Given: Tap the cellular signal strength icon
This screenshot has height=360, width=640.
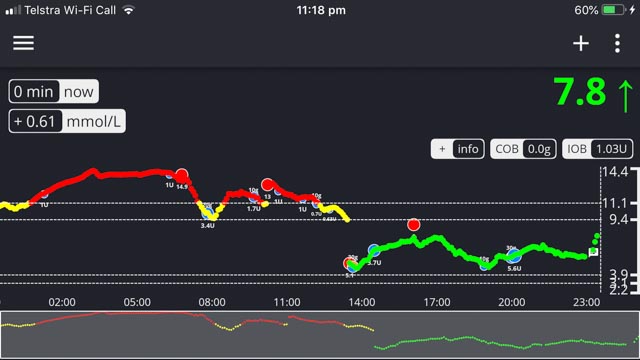Looking at the screenshot, I should click(x=13, y=10).
